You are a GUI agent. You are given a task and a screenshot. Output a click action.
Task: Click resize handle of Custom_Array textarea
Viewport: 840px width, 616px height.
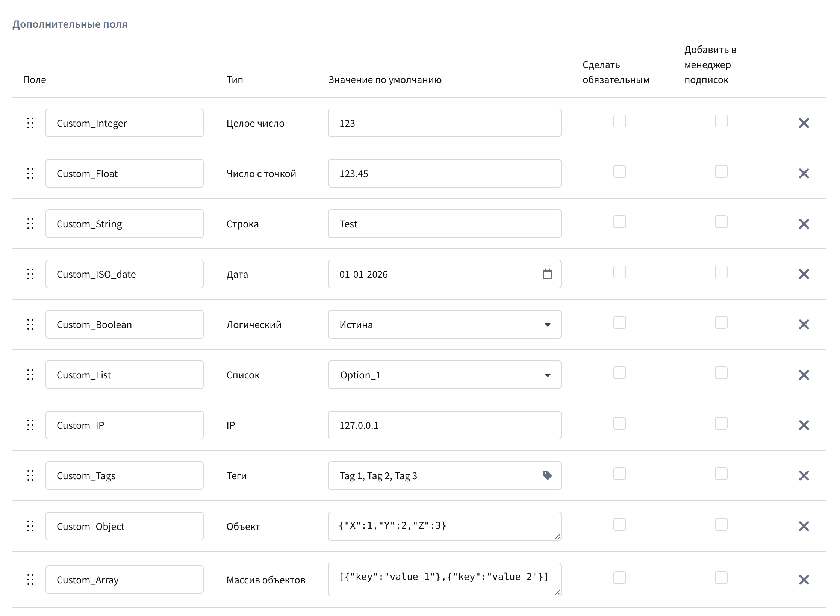coord(557,593)
